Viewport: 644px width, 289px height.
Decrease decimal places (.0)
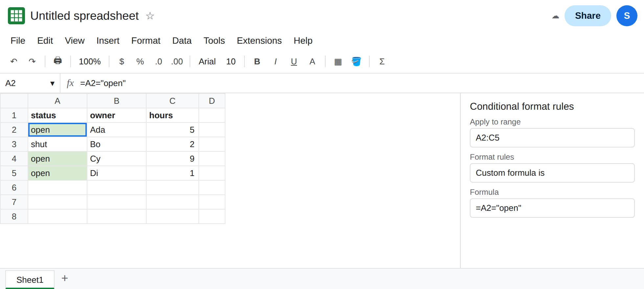[x=159, y=61]
